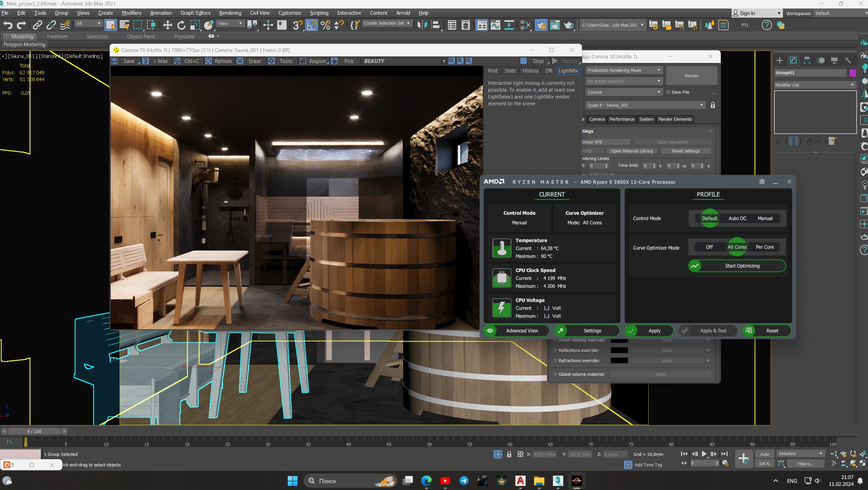Select Per Core curve optimizer mode
The width and height of the screenshot is (868, 490).
click(764, 247)
